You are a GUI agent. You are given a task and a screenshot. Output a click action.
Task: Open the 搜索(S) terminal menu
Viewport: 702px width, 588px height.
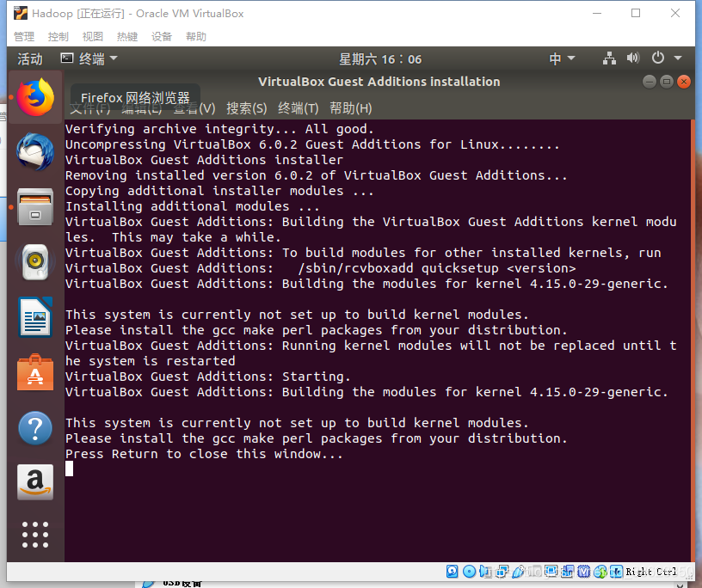[247, 108]
